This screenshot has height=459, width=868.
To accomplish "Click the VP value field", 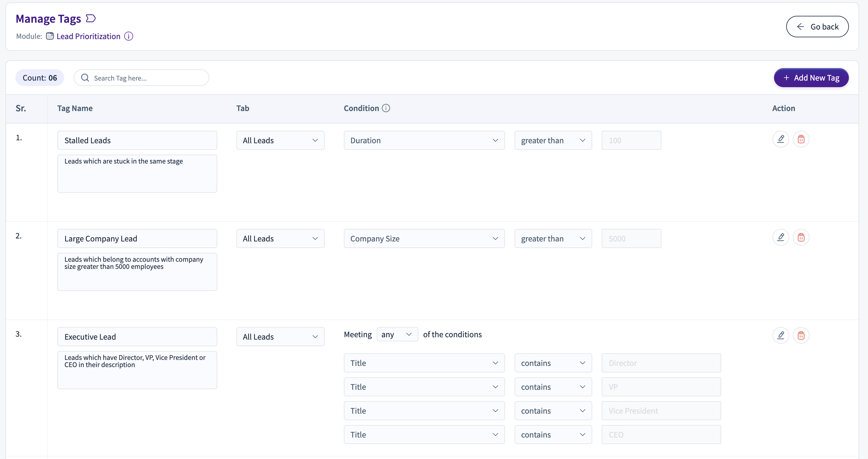I will point(661,387).
